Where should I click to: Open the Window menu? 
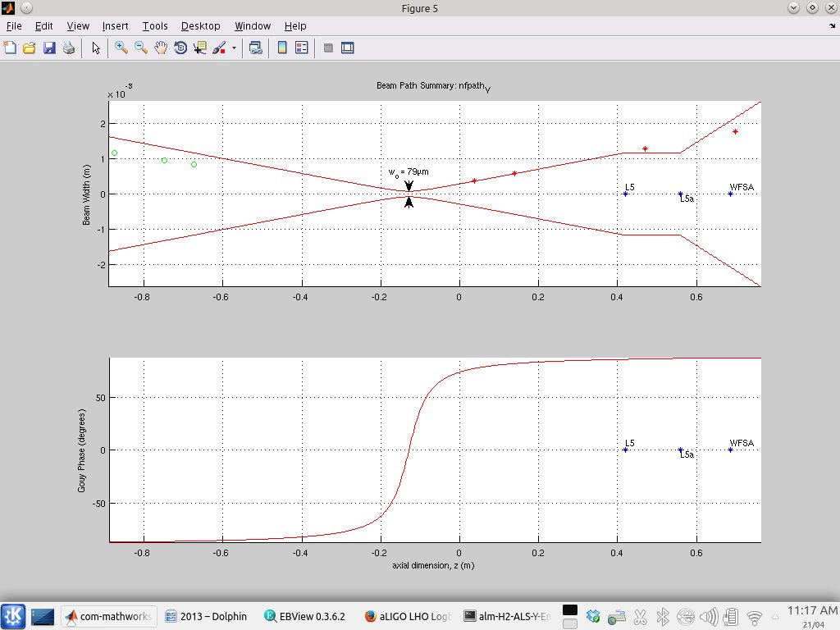coord(253,25)
